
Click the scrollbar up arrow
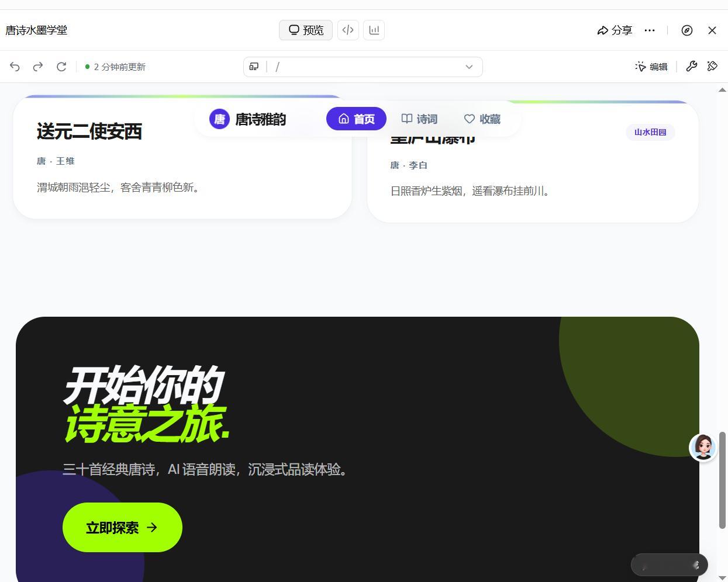pos(722,90)
